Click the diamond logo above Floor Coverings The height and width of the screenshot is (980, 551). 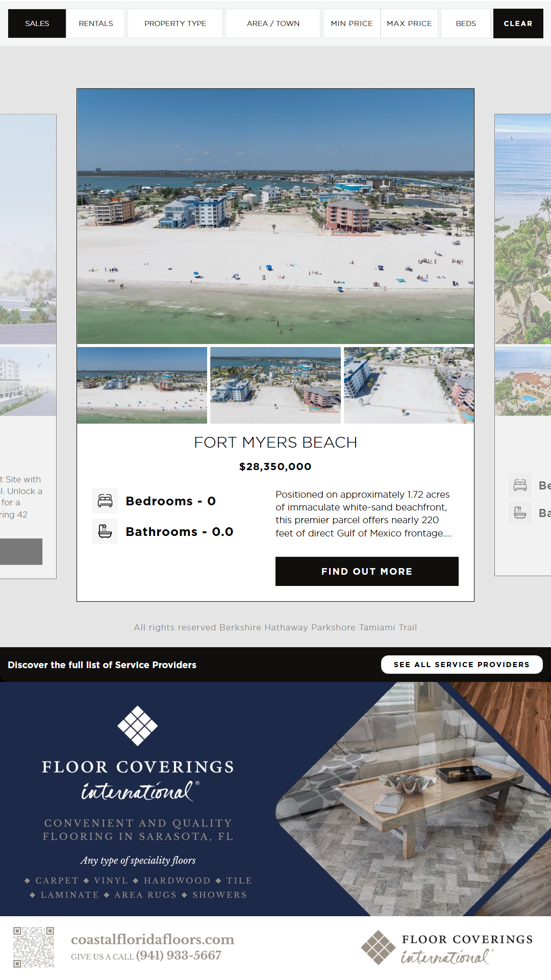tap(138, 726)
